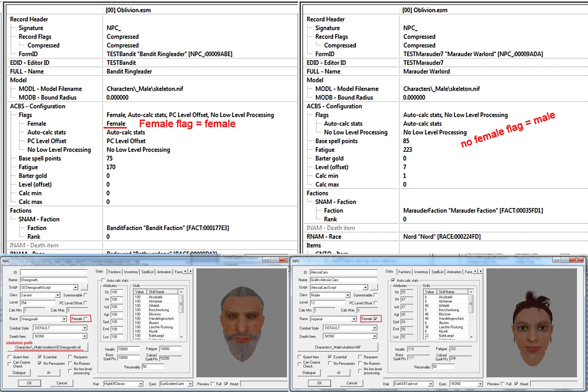Open Death Item dropdown in Sheogorath window
Viewport: 588px width, 392px height.
(x=85, y=336)
